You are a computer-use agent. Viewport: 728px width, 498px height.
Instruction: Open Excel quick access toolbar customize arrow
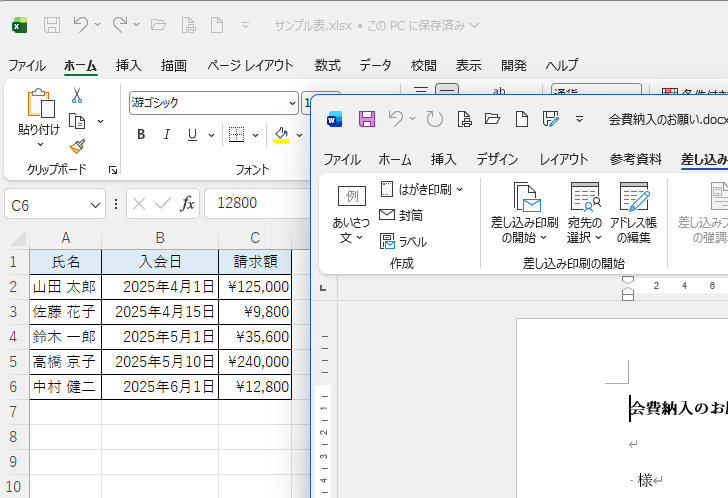tap(246, 25)
